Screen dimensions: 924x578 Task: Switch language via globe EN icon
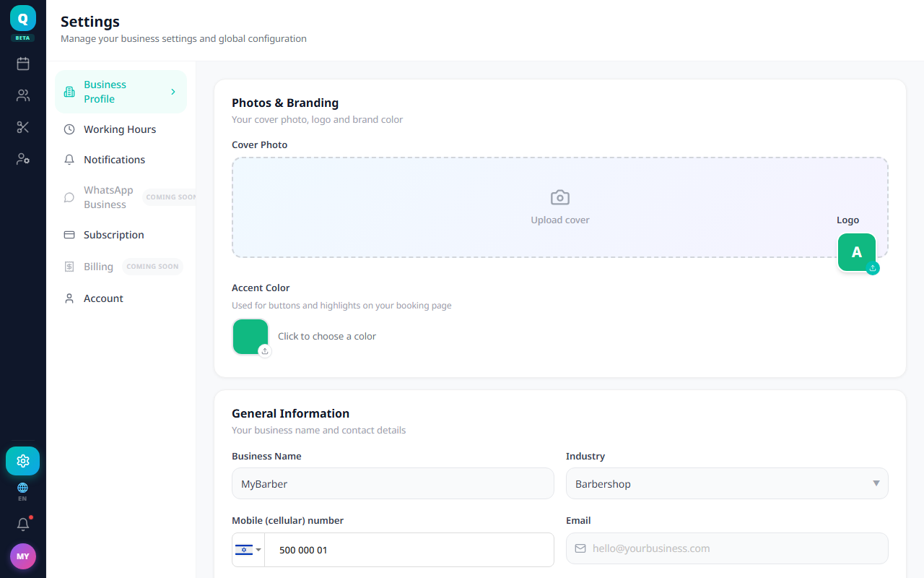tap(22, 492)
